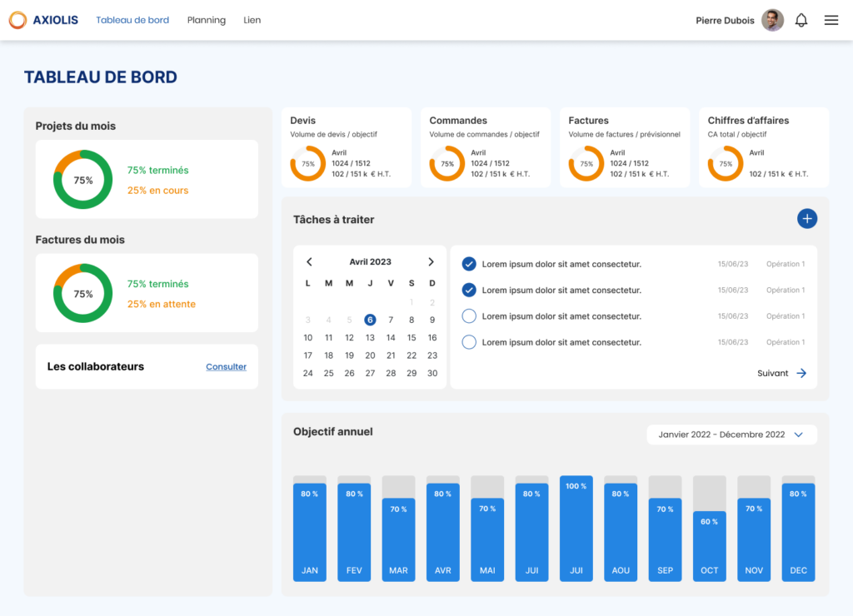
Task: Click the Factures 75% donut chart
Action: (x=586, y=164)
